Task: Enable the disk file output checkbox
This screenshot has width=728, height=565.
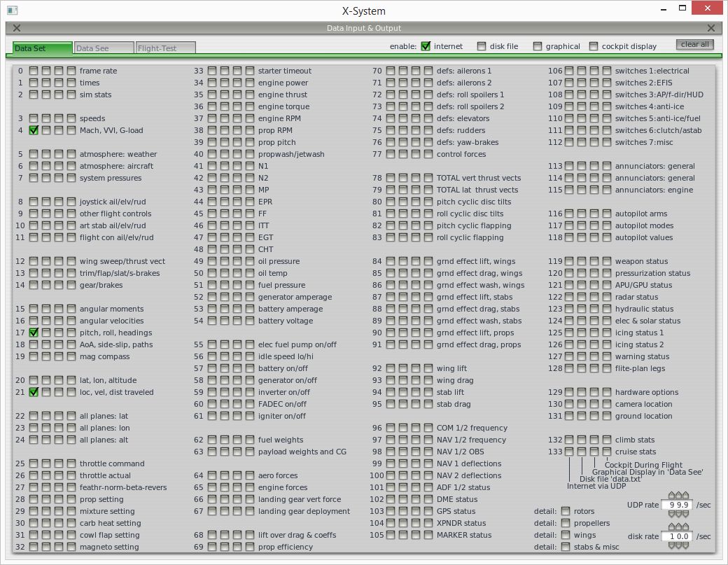Action: [x=482, y=46]
